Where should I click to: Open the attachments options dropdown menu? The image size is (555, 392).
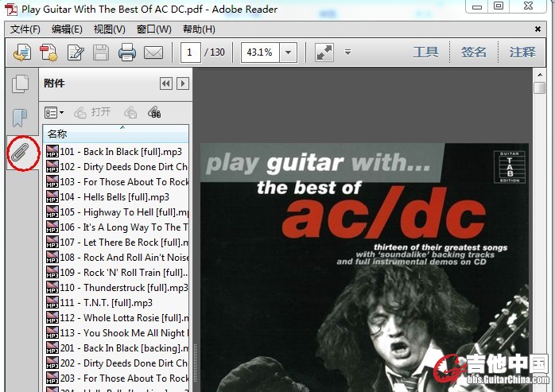tap(54, 113)
